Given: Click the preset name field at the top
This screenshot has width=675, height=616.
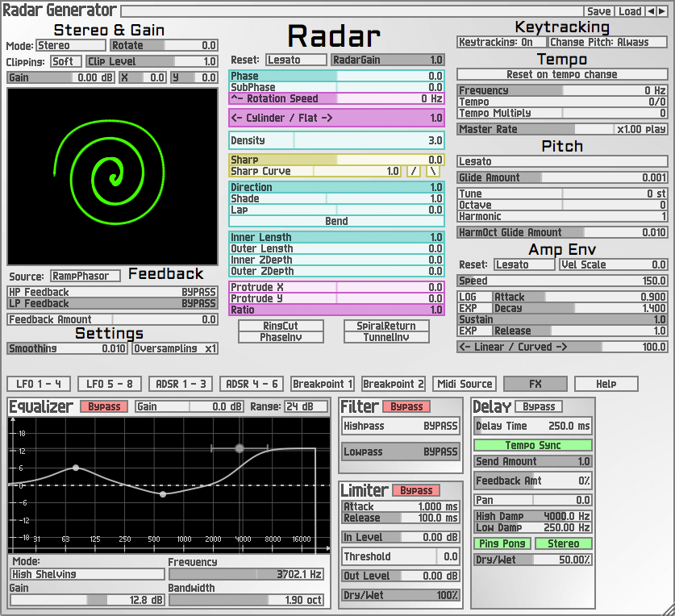Looking at the screenshot, I should (355, 10).
